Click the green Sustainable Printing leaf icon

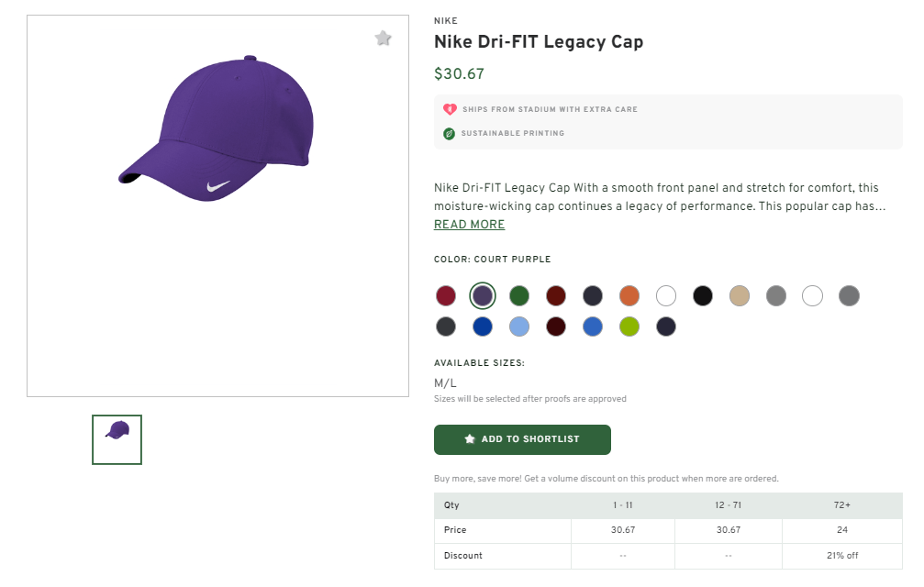point(449,133)
